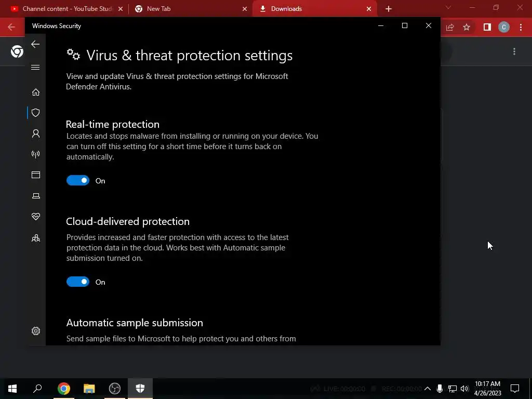
Task: Minimize the Windows Security window
Action: (381, 26)
